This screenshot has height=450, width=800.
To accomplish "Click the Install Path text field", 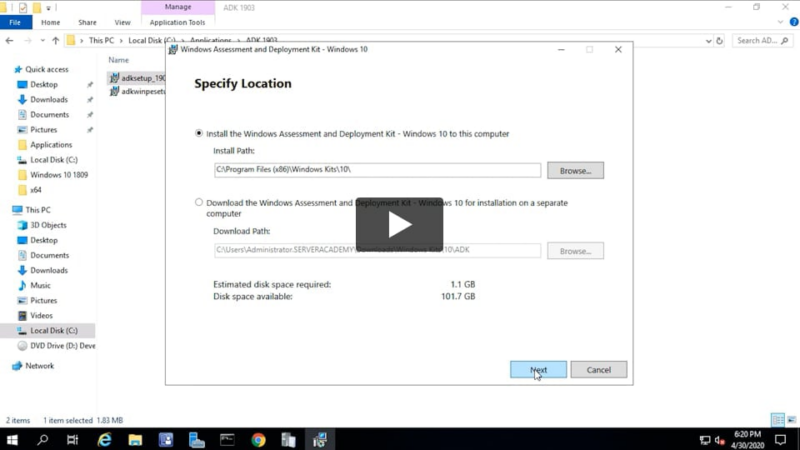I will pos(377,171).
